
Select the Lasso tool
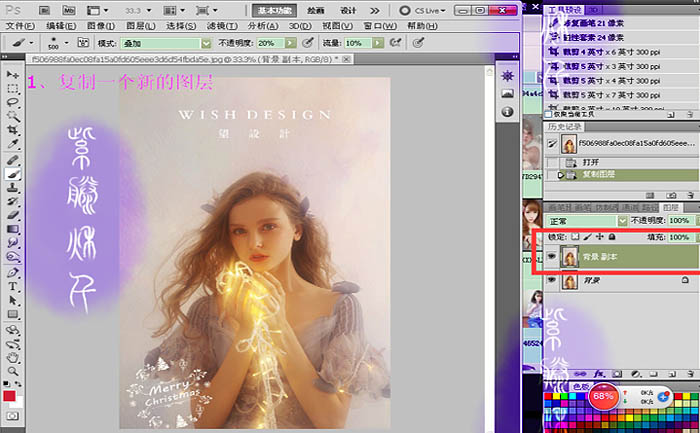point(12,102)
